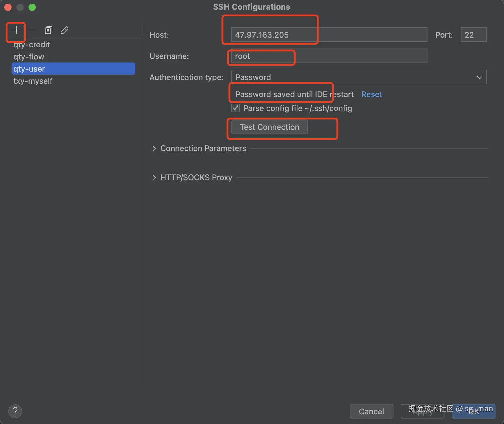This screenshot has width=504, height=424.
Task: Click the Cancel button
Action: tap(371, 411)
